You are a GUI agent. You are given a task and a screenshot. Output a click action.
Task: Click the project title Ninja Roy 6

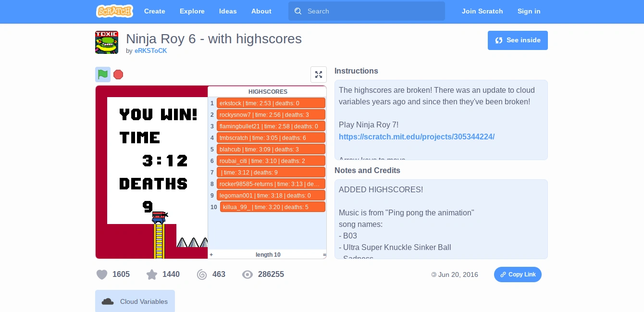pos(214,39)
